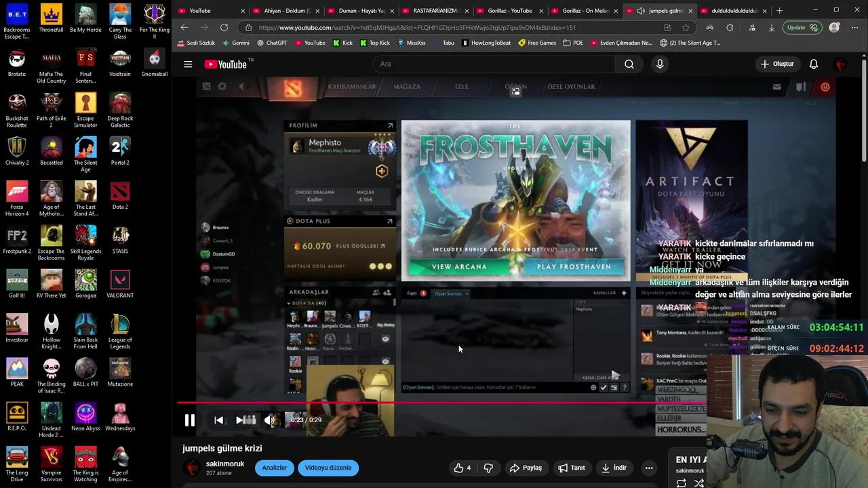868x488 pixels.
Task: Like the video with thumbs up
Action: pyautogui.click(x=462, y=468)
